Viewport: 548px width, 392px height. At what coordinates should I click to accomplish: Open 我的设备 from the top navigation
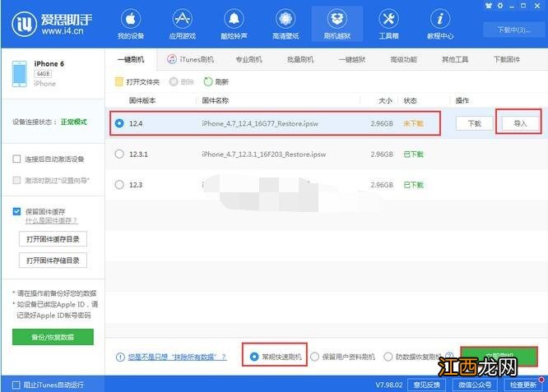tap(131, 25)
